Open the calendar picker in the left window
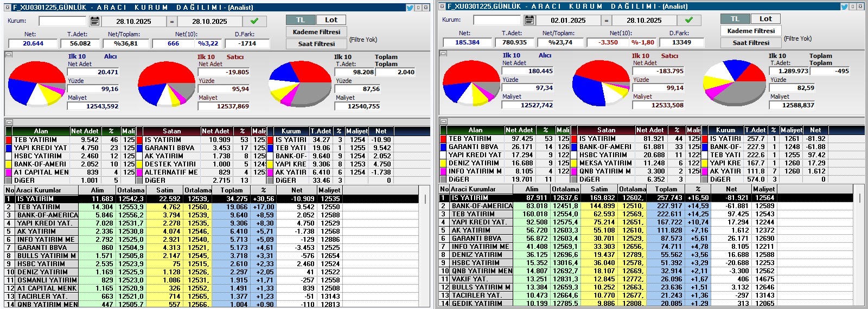 click(94, 21)
